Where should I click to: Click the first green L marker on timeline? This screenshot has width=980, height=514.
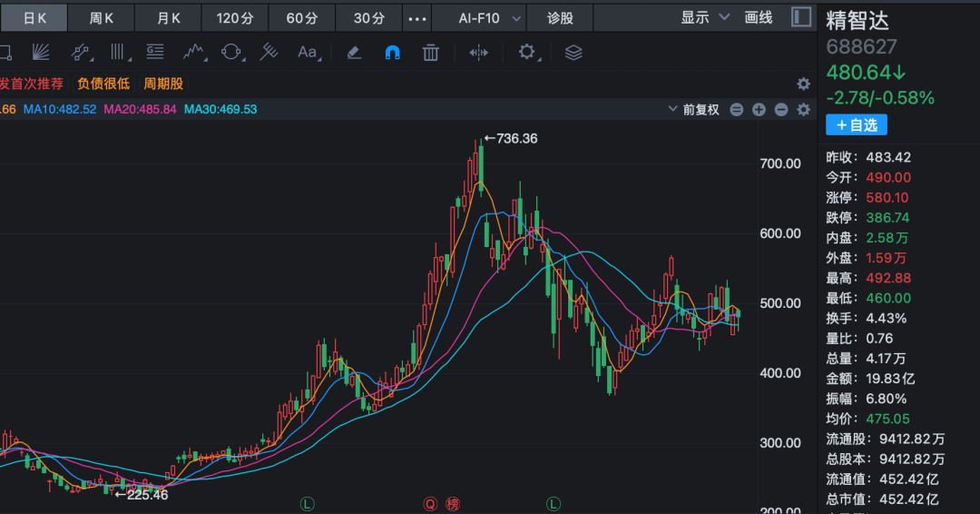[x=307, y=503]
